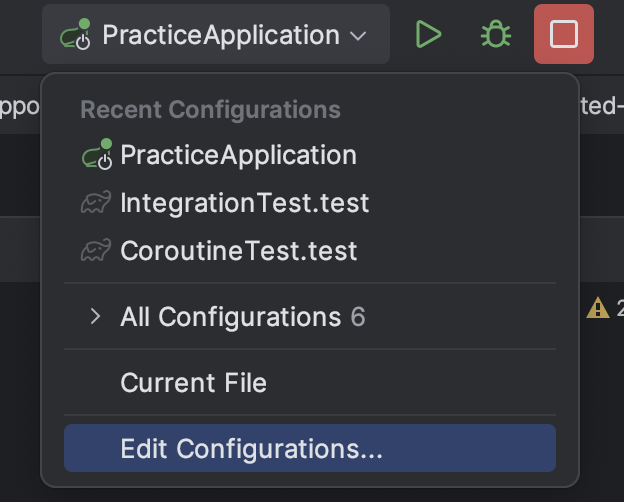Click the Spring icon beside PracticeApplication in the list
This screenshot has height=502, width=624.
[x=96, y=155]
